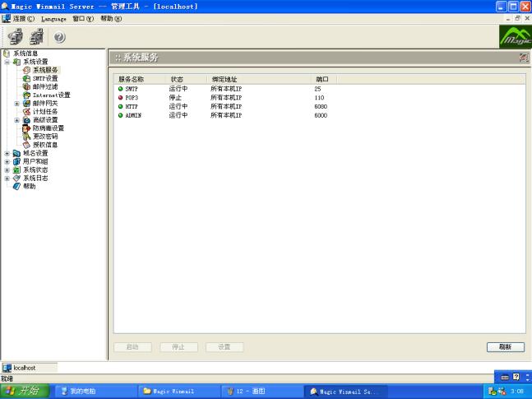Viewport: 532px width, 399px height.
Task: Open SMTP设置 in the tree
Action: (x=45, y=78)
